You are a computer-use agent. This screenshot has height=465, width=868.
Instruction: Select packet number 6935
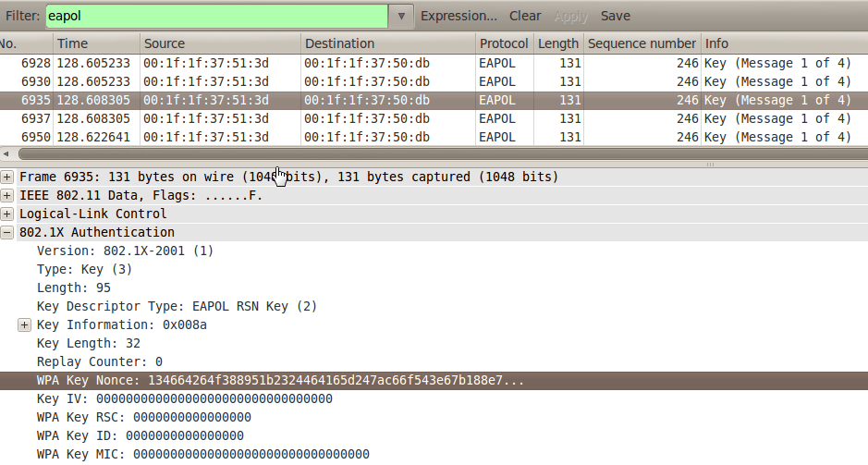coord(434,100)
